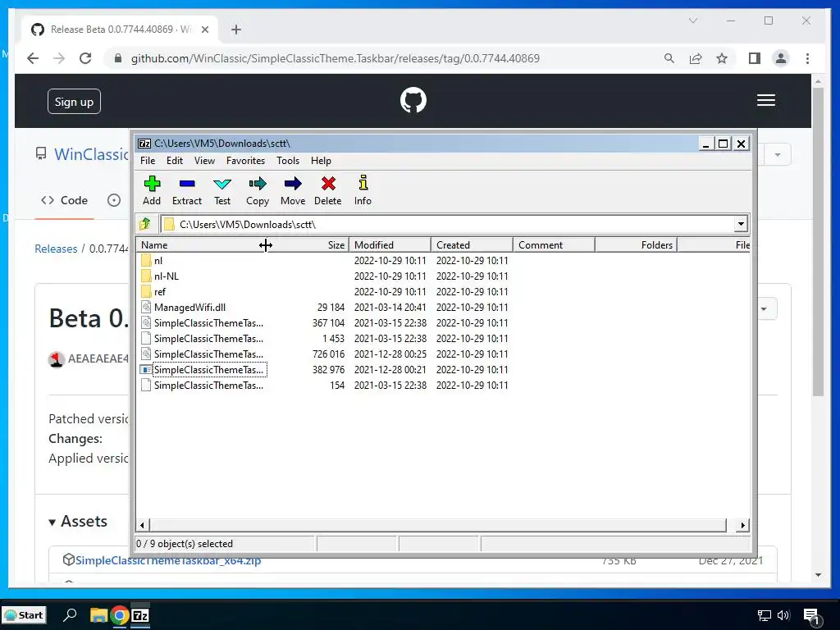This screenshot has width=840, height=630.
Task: Select the 726 016 byte SimpleClassicThemeTas file
Action: 208,354
